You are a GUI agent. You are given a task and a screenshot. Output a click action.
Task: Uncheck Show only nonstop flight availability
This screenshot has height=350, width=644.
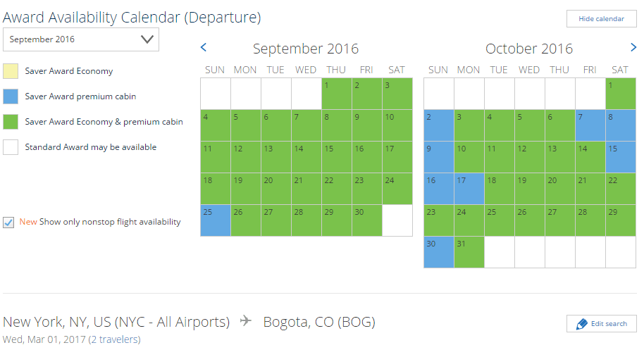tap(8, 223)
